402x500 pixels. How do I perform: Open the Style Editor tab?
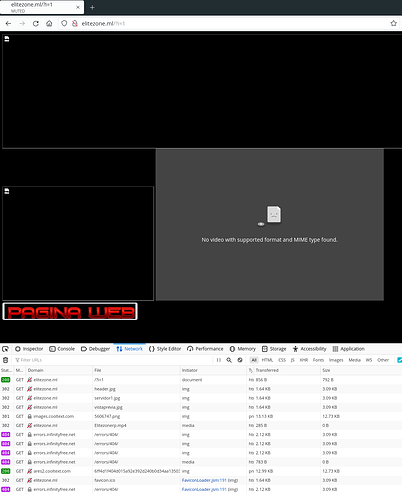click(165, 349)
